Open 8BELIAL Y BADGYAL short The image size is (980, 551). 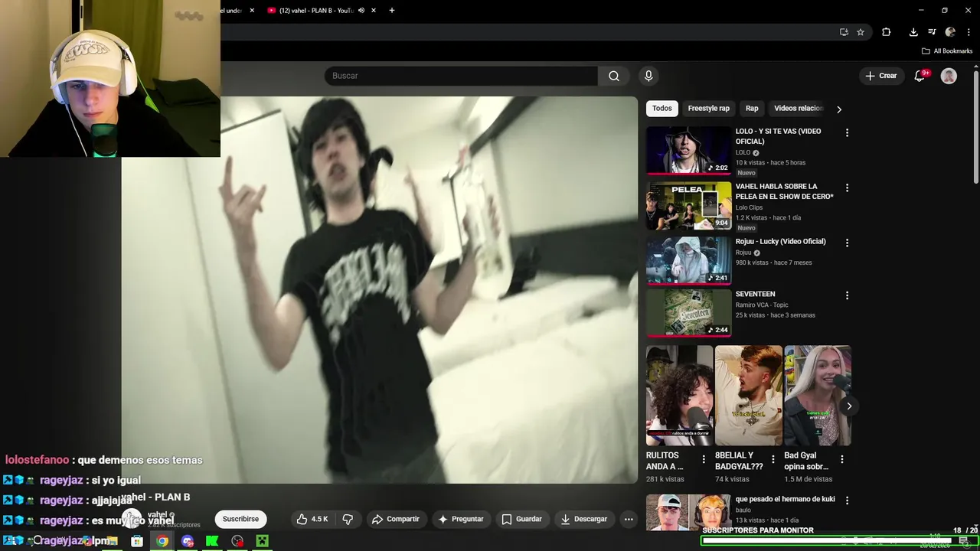749,396
